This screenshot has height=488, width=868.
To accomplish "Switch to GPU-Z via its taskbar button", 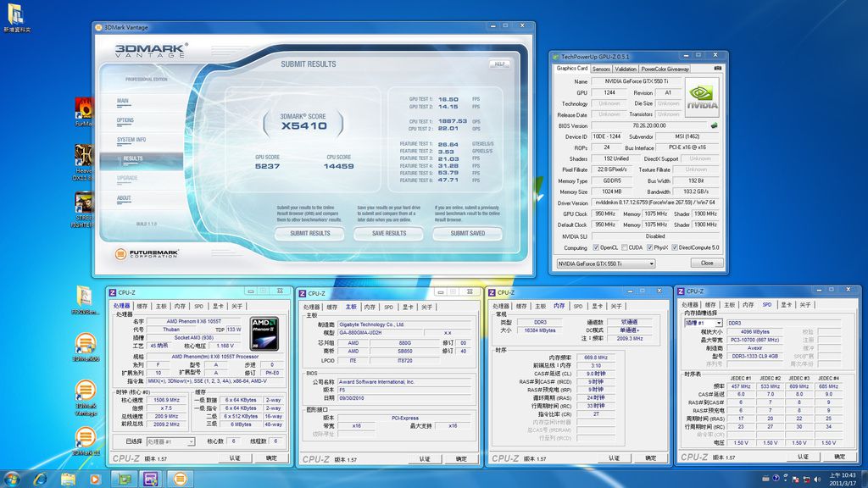I will (124, 479).
